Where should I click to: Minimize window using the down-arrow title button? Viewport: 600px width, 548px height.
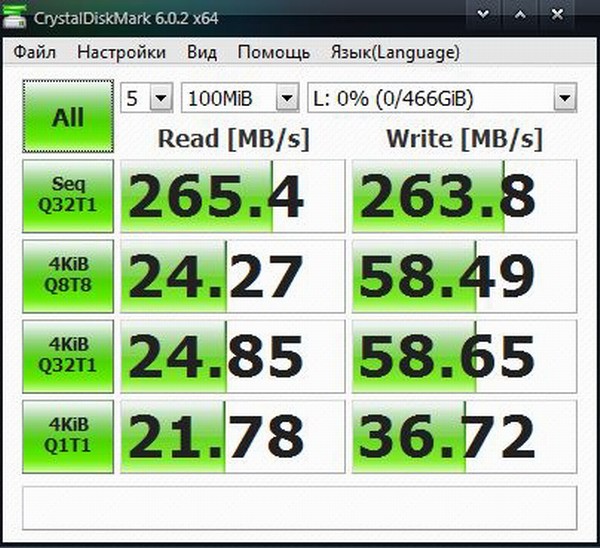tap(484, 16)
